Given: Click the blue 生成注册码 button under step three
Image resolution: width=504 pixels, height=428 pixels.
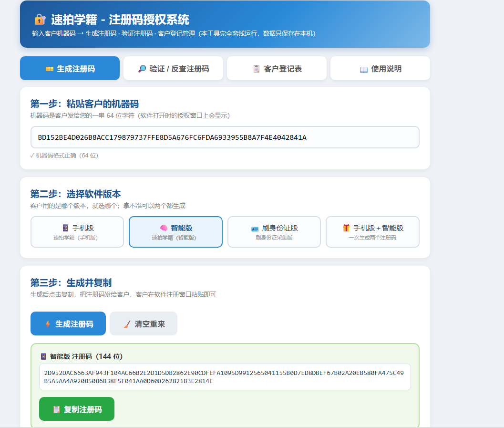Looking at the screenshot, I should 68,324.
